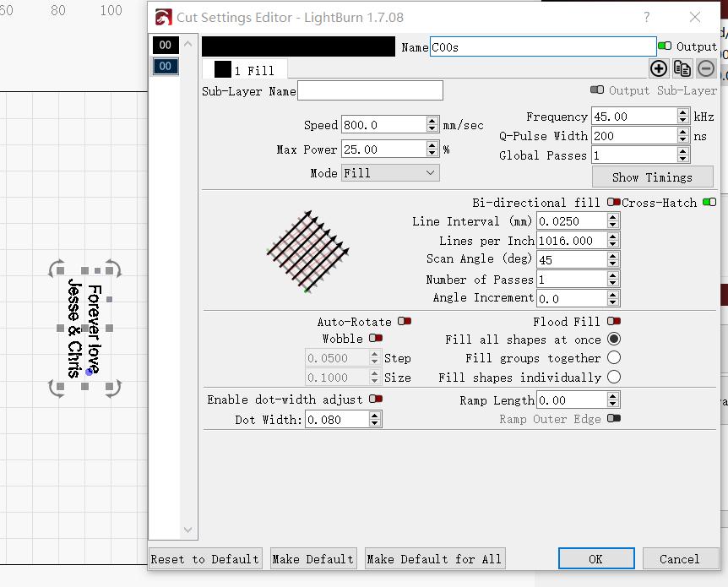Click the add sub-layer plus icon

click(x=659, y=69)
